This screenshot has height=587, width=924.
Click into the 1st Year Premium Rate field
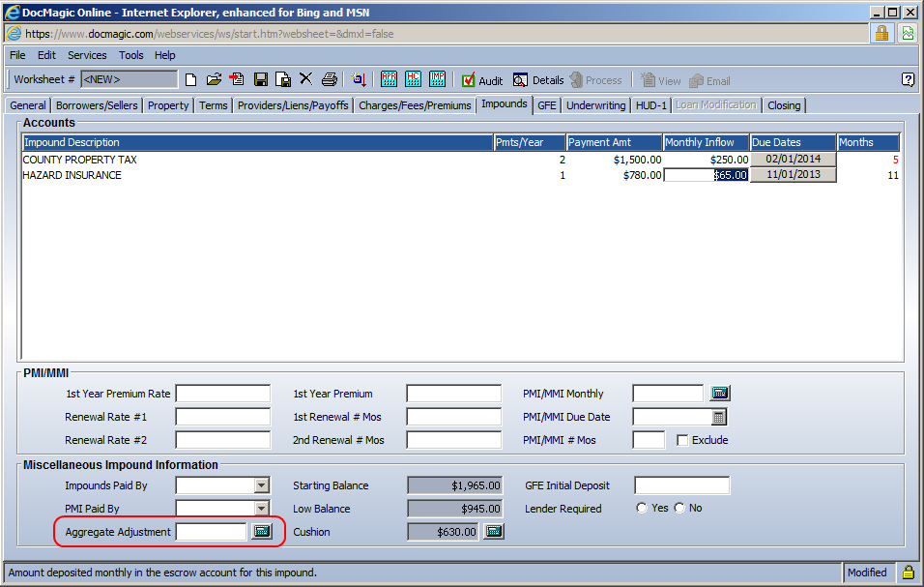pos(222,394)
